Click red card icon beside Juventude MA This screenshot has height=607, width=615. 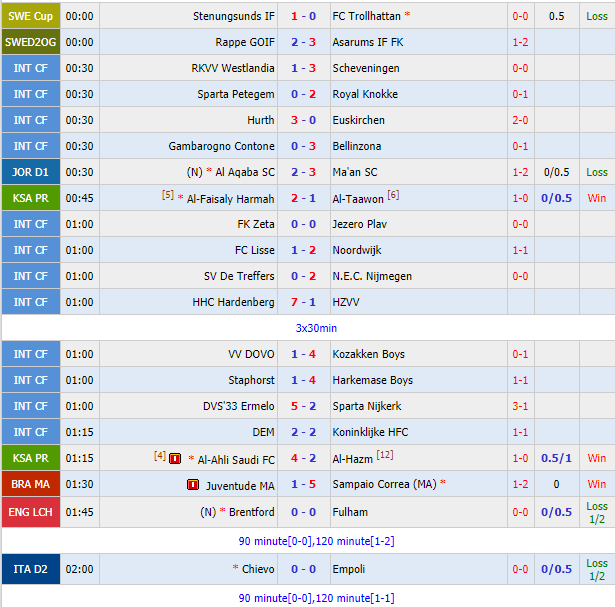tap(193, 485)
